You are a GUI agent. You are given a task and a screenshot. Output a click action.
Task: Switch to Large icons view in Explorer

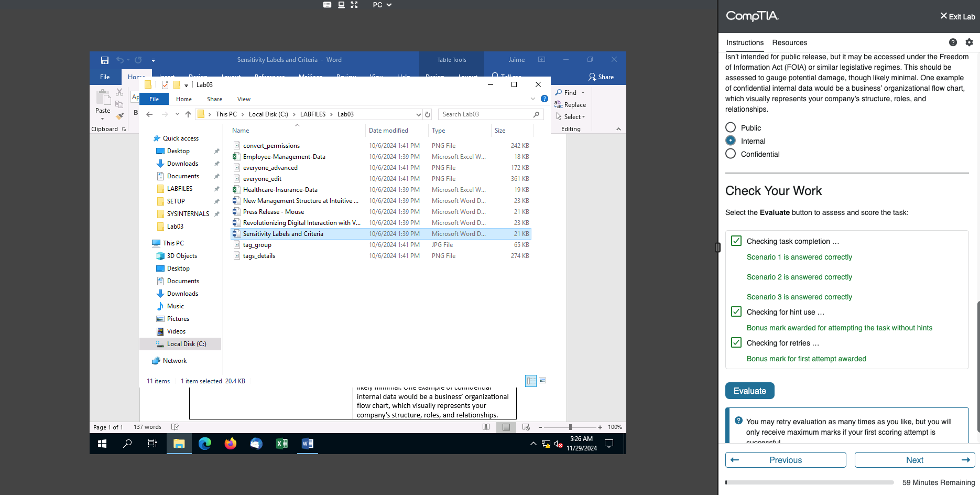(542, 381)
